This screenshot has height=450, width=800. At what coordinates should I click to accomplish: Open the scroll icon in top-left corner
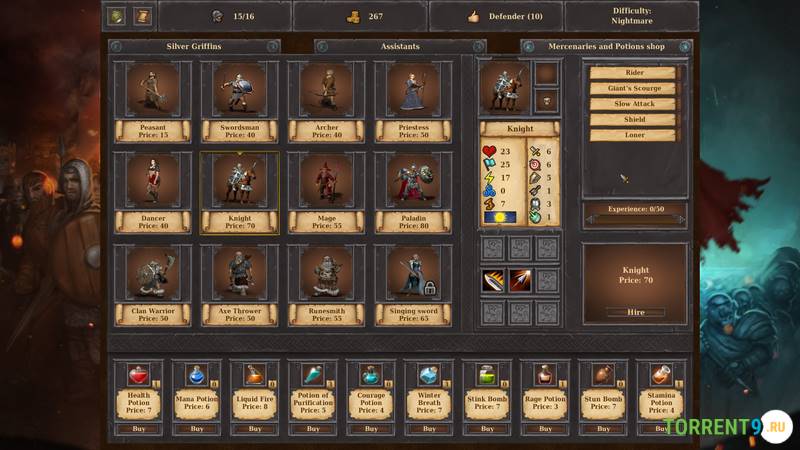pos(142,16)
